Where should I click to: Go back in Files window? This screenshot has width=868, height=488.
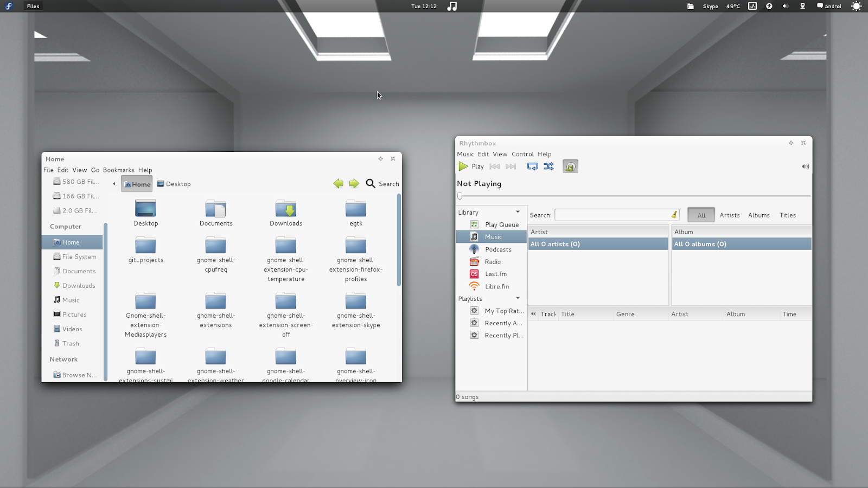(338, 184)
